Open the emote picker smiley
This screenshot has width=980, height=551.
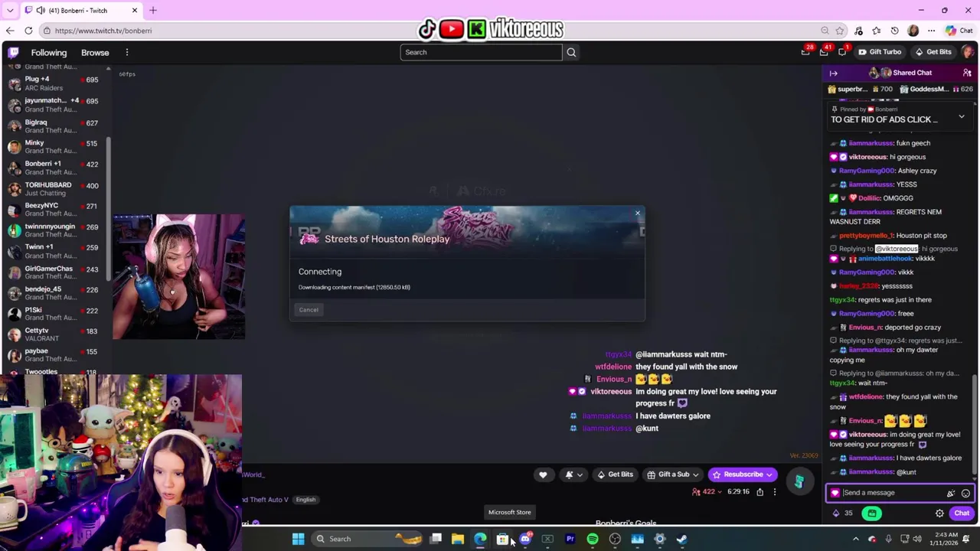[965, 494]
